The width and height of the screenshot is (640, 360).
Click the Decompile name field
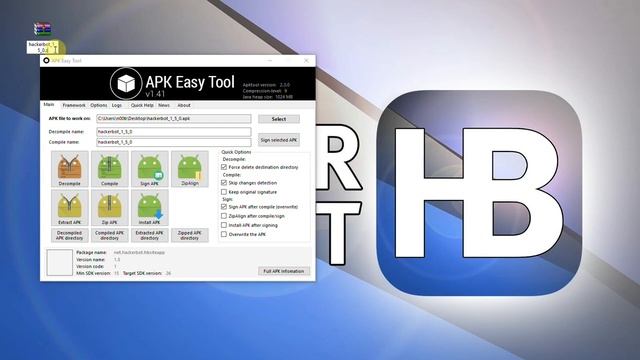pos(174,132)
